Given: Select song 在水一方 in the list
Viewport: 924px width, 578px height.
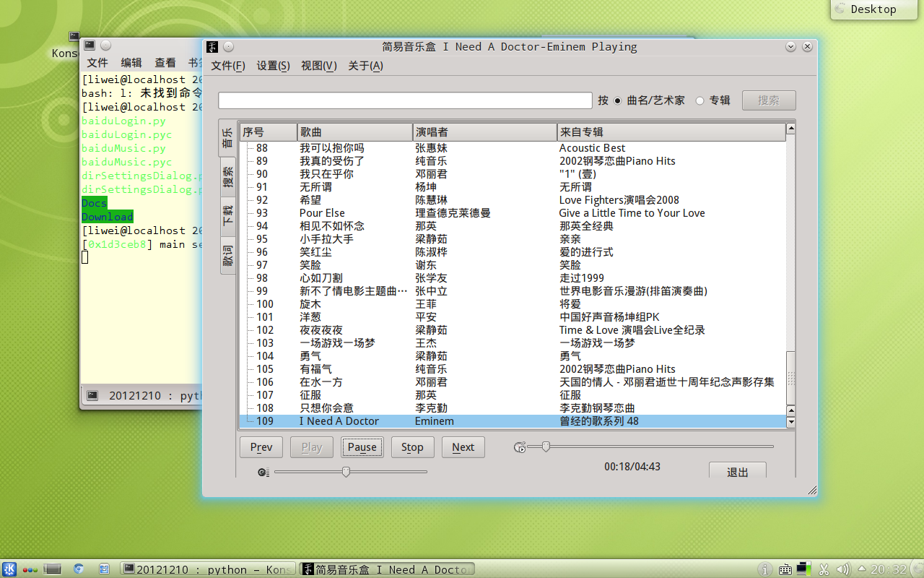Looking at the screenshot, I should 321,382.
